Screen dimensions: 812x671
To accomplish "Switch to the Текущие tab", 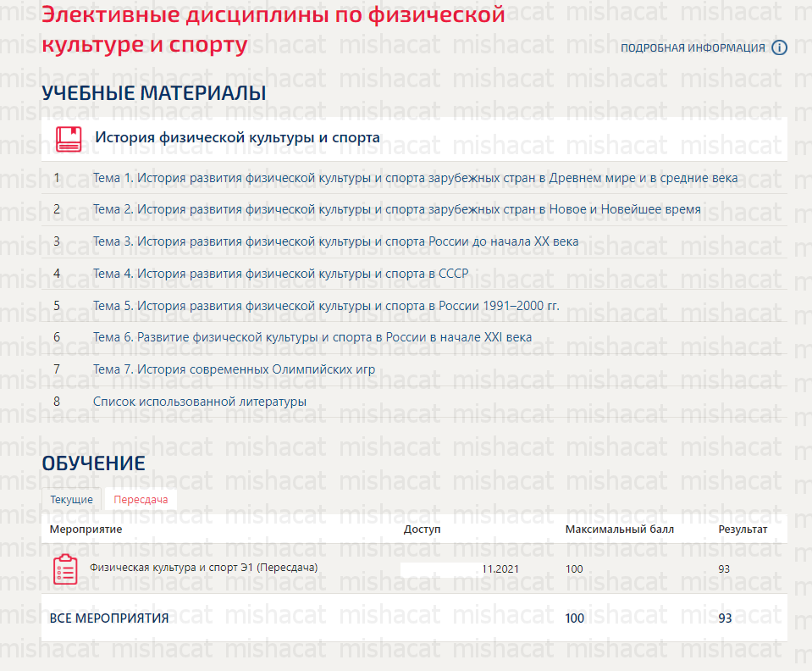I will click(71, 500).
